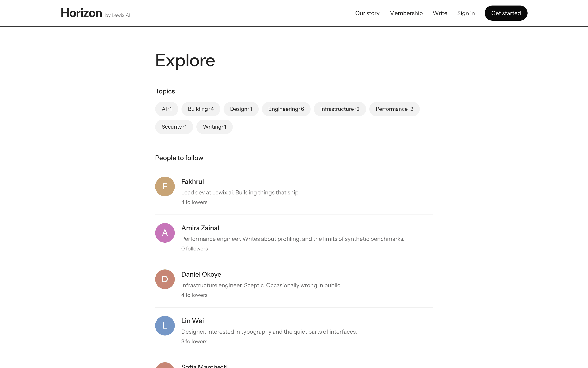Click the 'People to follow' heading

point(179,158)
